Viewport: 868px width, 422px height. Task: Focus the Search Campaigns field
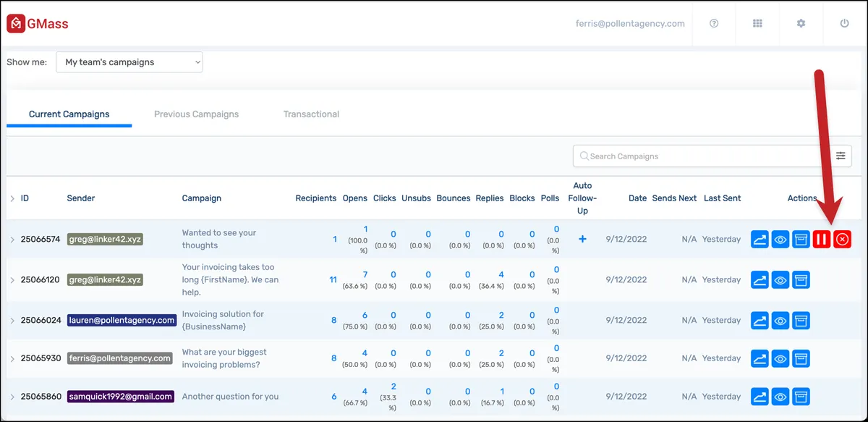[702, 156]
